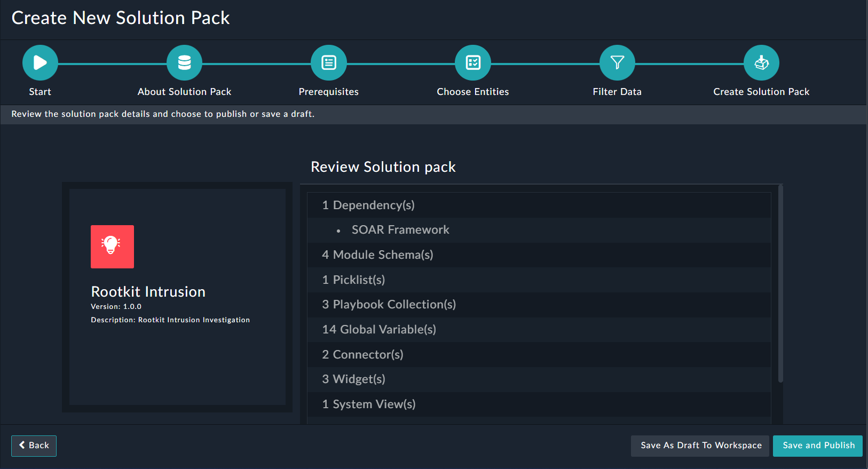868x469 pixels.
Task: Select the Filter Data step label
Action: click(x=617, y=92)
